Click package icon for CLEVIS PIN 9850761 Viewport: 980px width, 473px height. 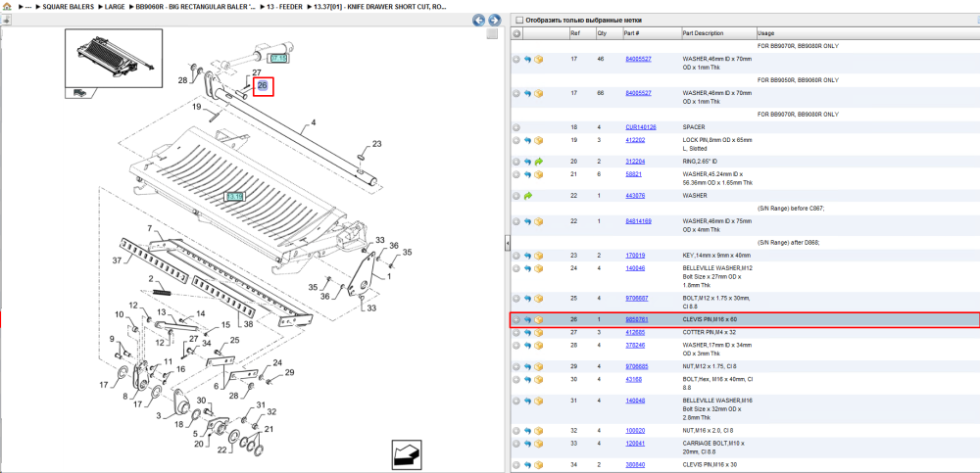(539, 320)
